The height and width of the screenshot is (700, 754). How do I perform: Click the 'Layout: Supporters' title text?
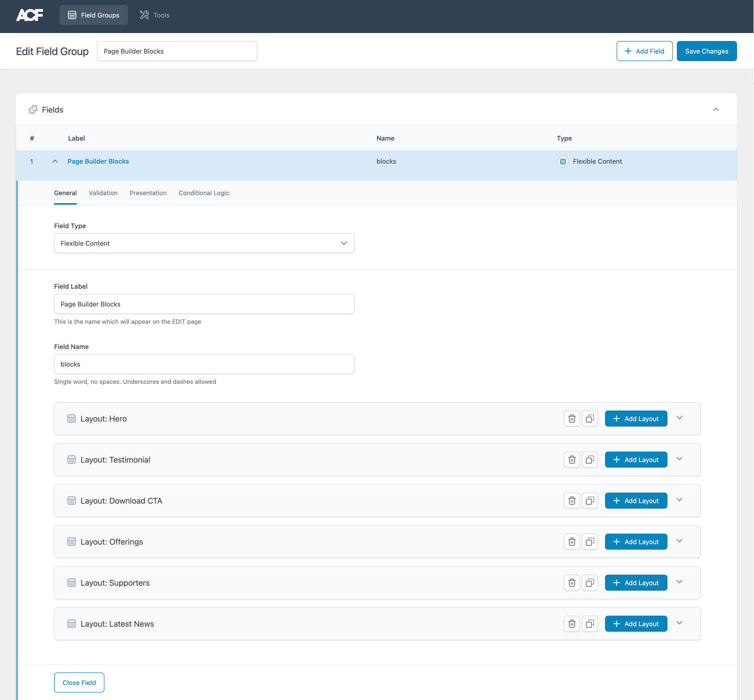click(x=115, y=583)
